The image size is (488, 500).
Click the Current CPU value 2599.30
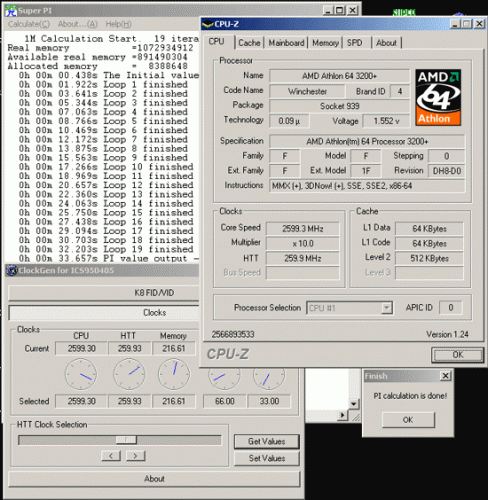(x=81, y=348)
